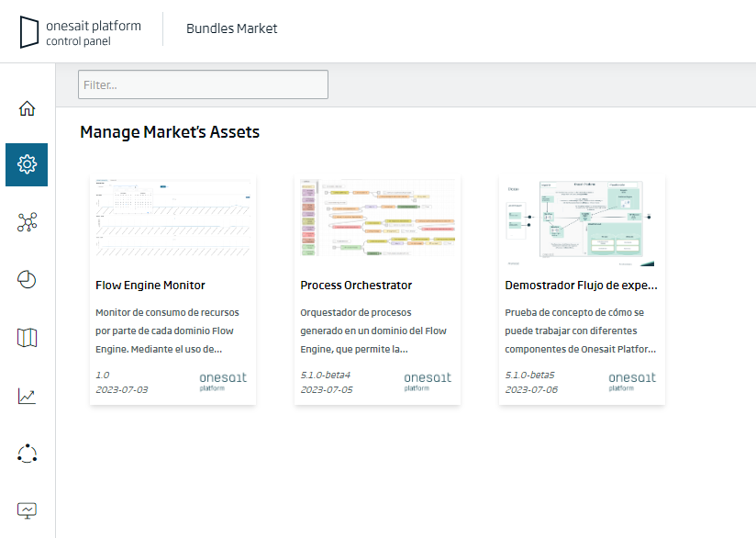This screenshot has width=756, height=538.
Task: Click the 'Orquestador de procesos' description
Action: 373,331
